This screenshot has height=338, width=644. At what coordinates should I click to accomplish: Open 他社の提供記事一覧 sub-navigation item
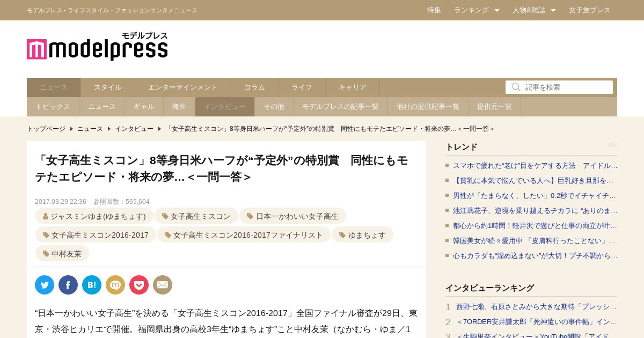click(428, 107)
